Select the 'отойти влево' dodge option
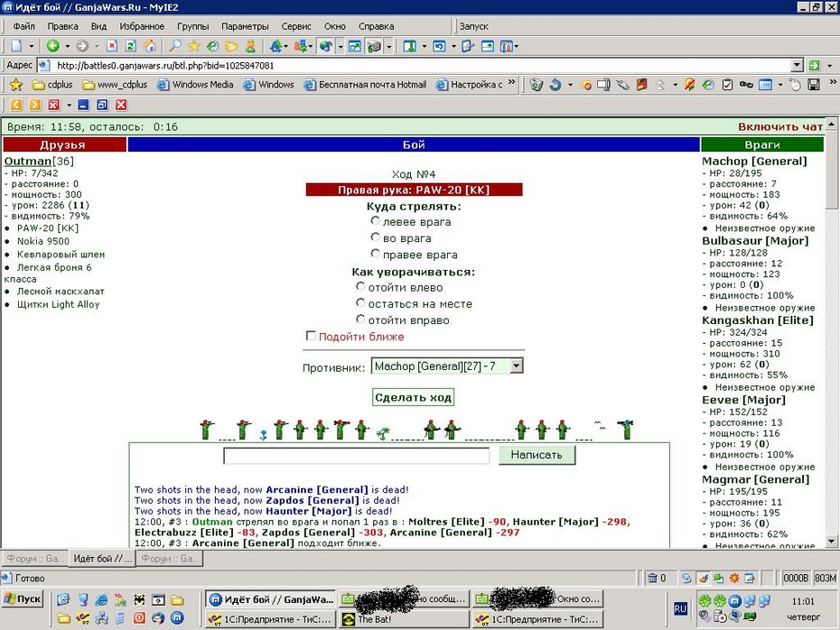This screenshot has width=840, height=630. coord(360,286)
